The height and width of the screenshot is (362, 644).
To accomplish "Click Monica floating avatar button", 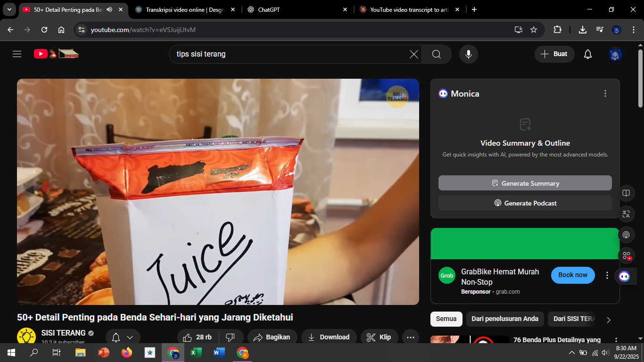I will [x=624, y=276].
